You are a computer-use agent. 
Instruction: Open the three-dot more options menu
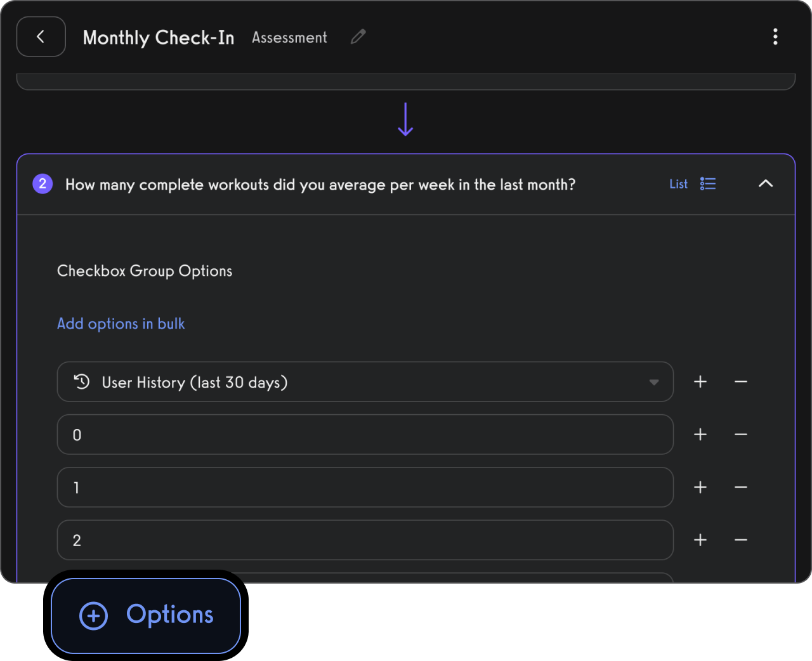click(x=775, y=37)
